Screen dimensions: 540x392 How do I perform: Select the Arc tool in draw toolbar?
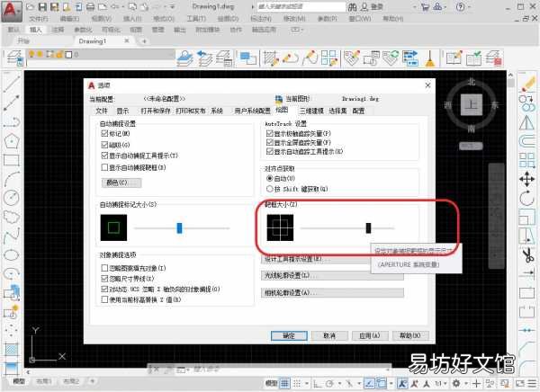(x=12, y=179)
